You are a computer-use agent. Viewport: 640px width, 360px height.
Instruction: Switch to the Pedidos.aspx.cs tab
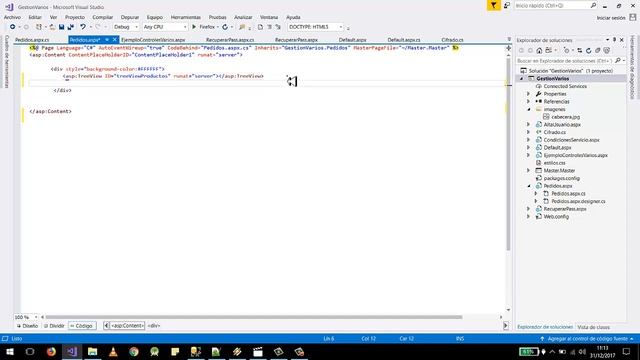tap(32, 40)
